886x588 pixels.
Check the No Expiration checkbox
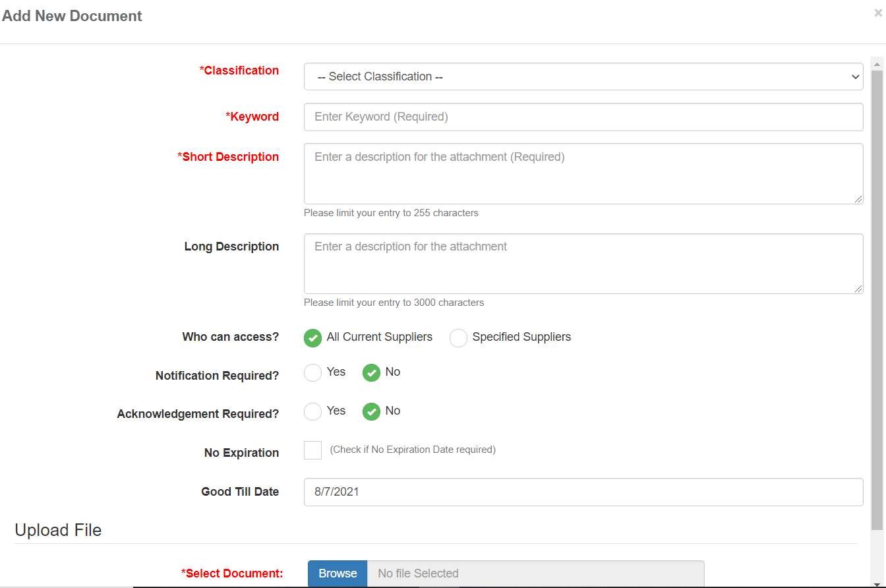(312, 450)
